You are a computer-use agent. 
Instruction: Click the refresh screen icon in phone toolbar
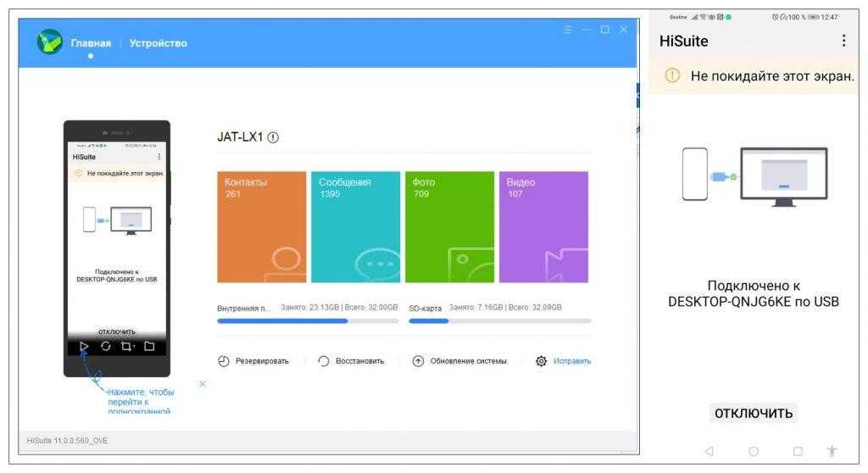[106, 346]
